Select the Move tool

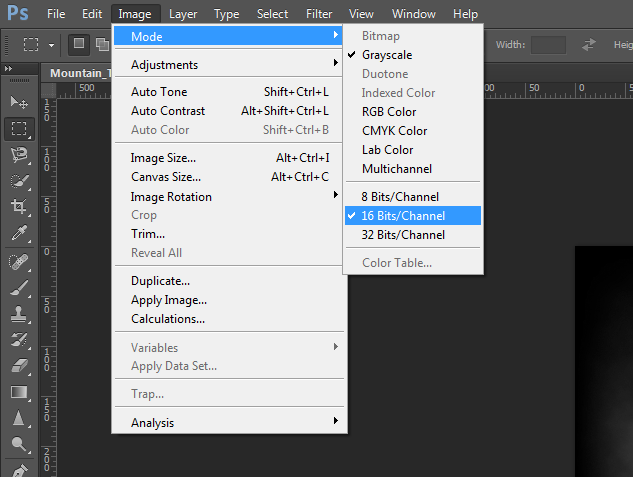pyautogui.click(x=19, y=102)
